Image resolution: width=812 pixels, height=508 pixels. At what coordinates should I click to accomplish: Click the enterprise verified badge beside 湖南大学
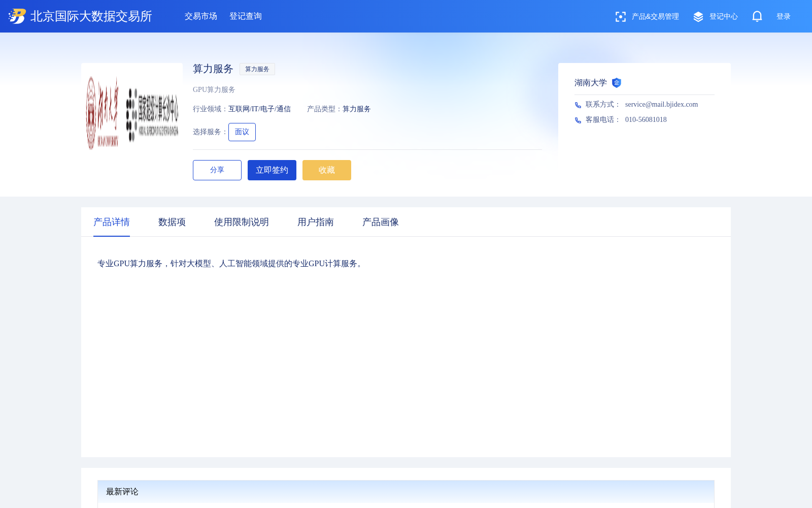click(617, 83)
